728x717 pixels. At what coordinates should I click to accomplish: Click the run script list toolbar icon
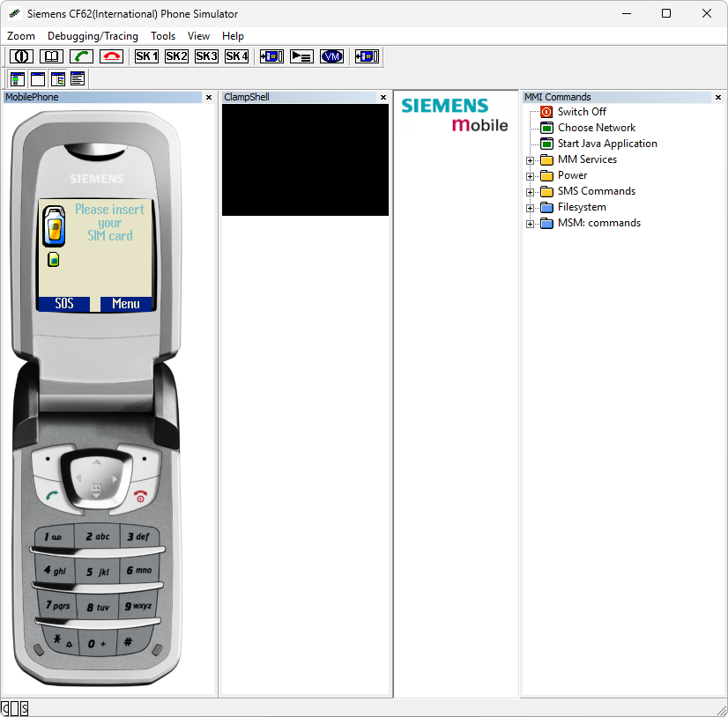(301, 56)
